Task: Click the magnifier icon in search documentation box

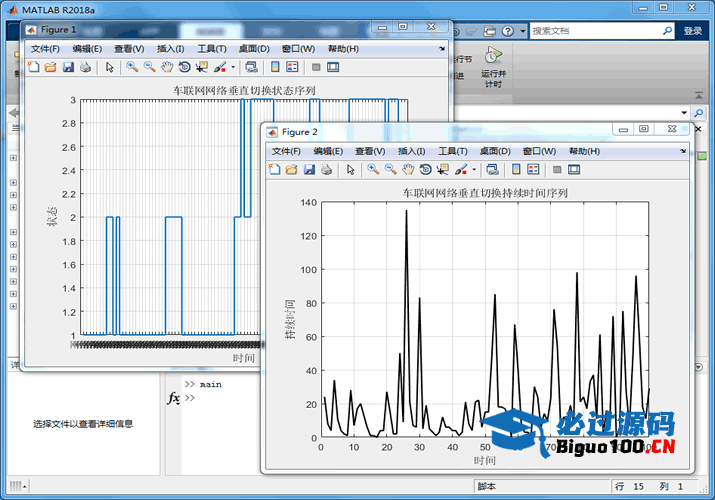Action: (668, 31)
